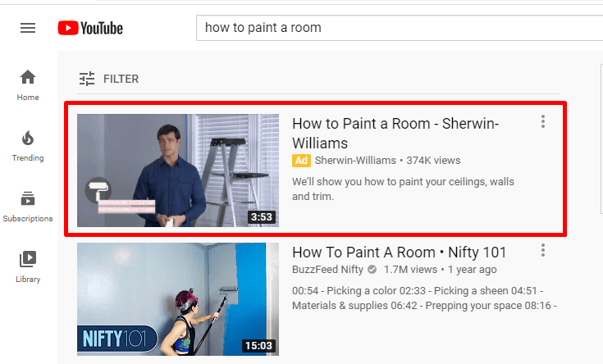Viewport: 603px width, 364px height.
Task: Go to Home in the sidebar
Action: click(x=28, y=85)
